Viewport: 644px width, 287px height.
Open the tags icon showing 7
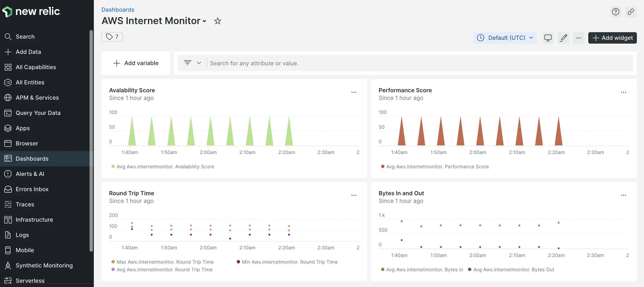[x=112, y=37]
